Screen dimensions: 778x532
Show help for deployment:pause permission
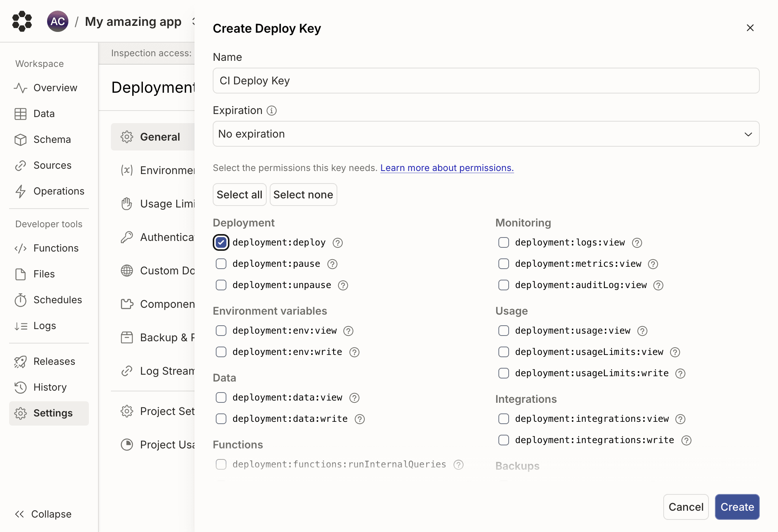pyautogui.click(x=332, y=264)
